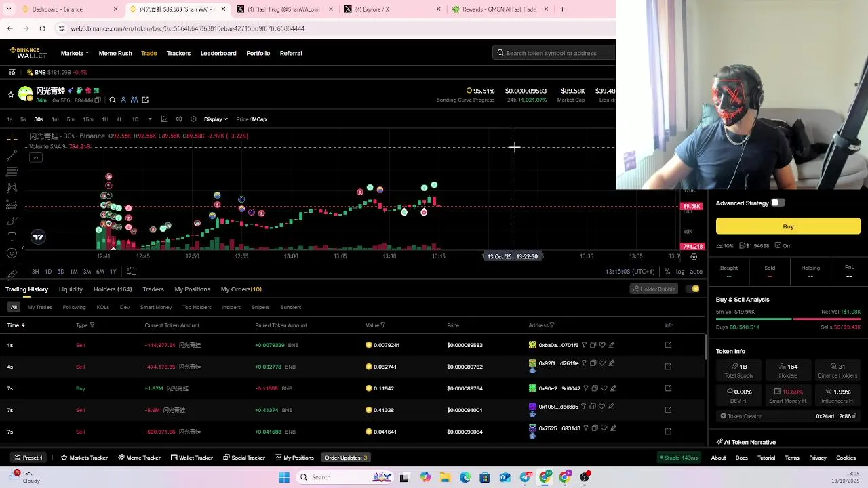Open My Orders(10) tab
The height and width of the screenshot is (488, 868).
tap(241, 289)
